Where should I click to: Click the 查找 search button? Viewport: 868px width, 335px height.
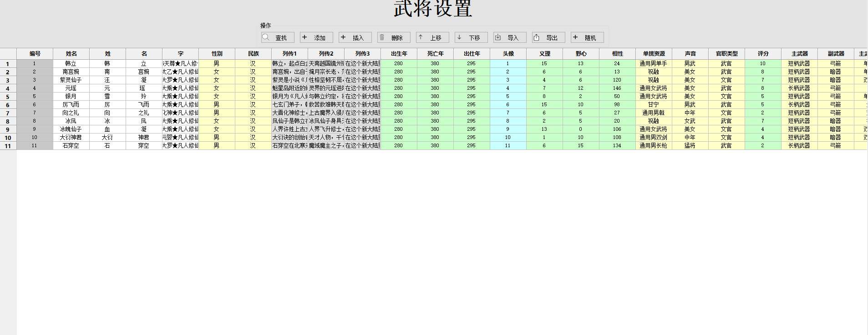tap(278, 37)
